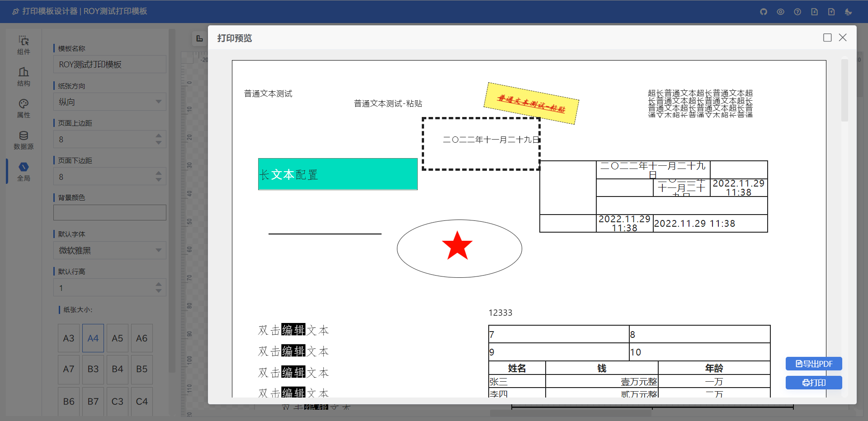Select A6 paper size
Viewport: 868px width, 421px height.
[x=142, y=338]
